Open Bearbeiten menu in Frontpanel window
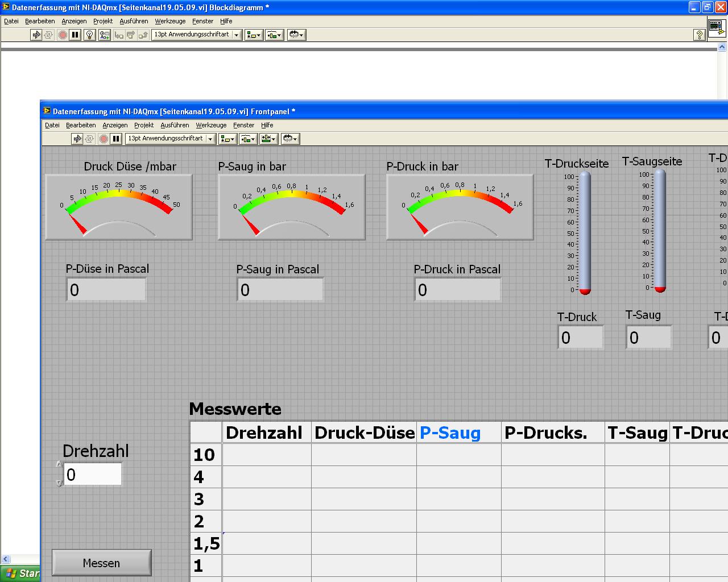The image size is (728, 582). coord(81,125)
